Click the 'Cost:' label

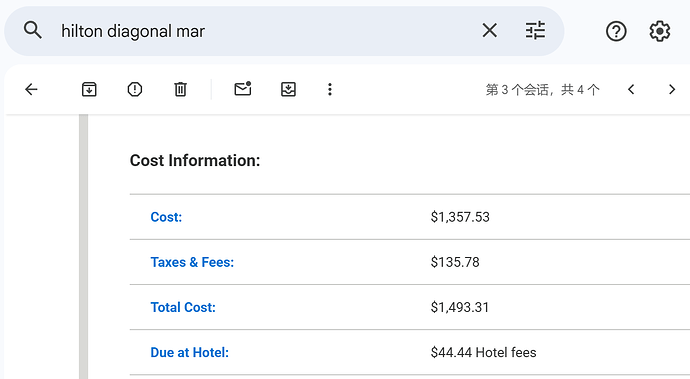tap(166, 217)
